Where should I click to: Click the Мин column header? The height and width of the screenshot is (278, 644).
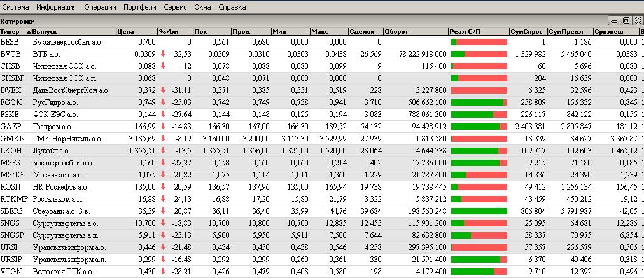point(290,32)
